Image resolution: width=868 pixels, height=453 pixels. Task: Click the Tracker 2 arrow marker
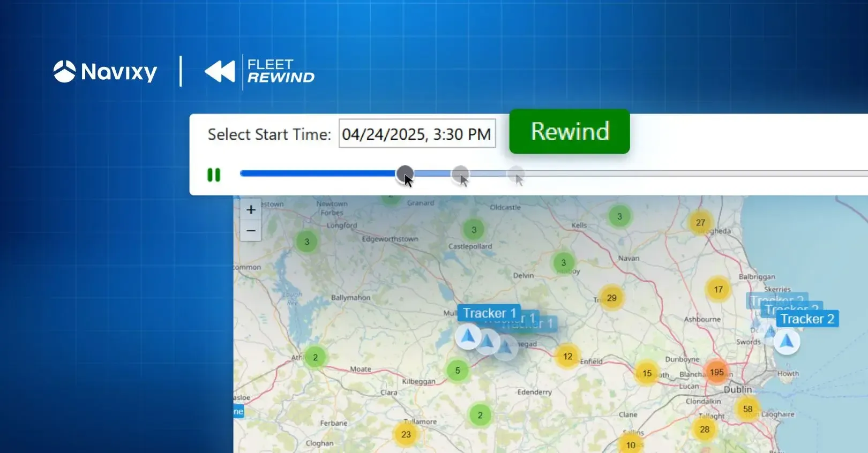click(x=786, y=342)
